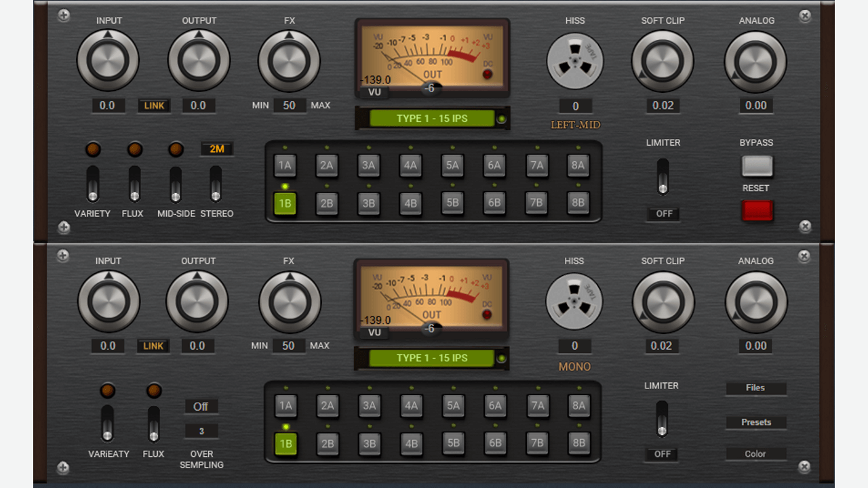Screen dimensions: 868x488
Task: Click the top unit's OUTPUT knob
Action: [199, 61]
